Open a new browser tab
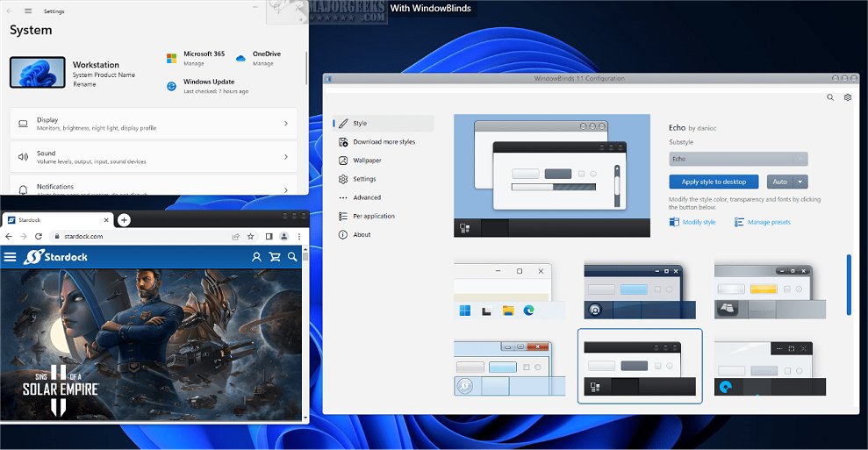Viewport: 868px width, 450px height. click(x=124, y=220)
